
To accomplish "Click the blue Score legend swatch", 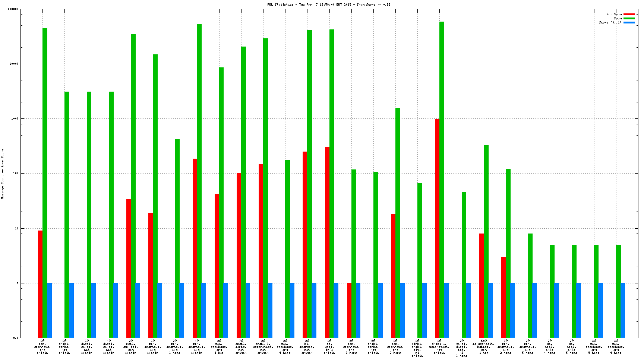I will (629, 23).
